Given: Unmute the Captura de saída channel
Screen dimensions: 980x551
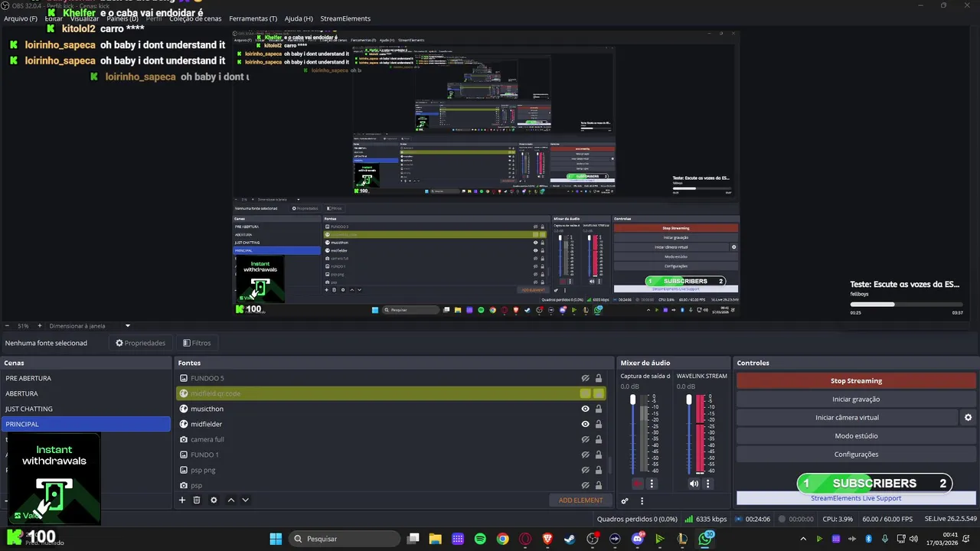Looking at the screenshot, I should coord(638,484).
